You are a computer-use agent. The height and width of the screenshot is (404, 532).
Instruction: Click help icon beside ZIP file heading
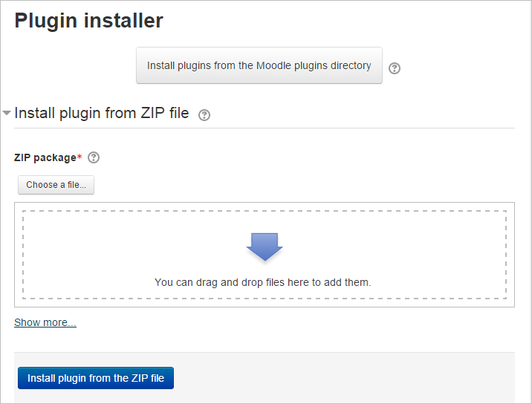[x=205, y=115]
